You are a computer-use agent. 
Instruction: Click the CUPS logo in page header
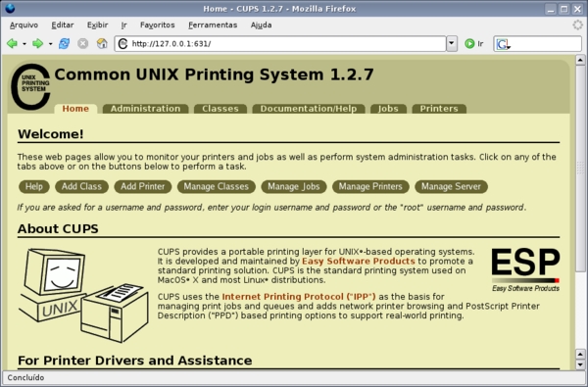tap(30, 87)
